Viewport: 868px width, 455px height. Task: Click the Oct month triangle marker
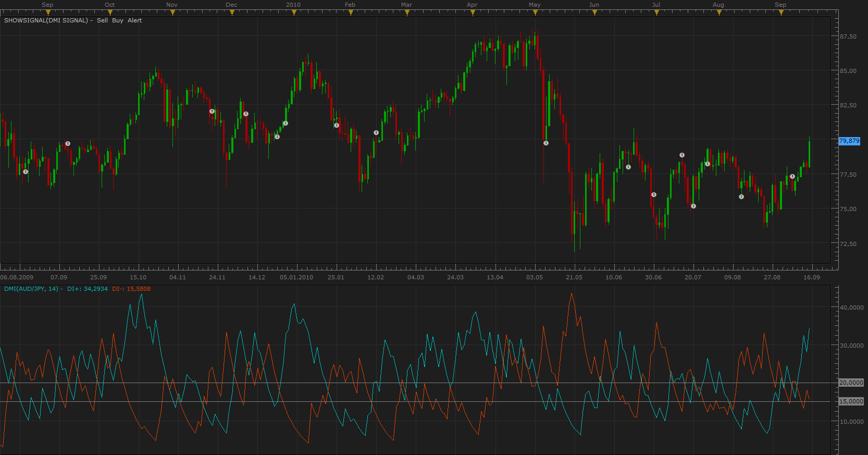pos(110,13)
